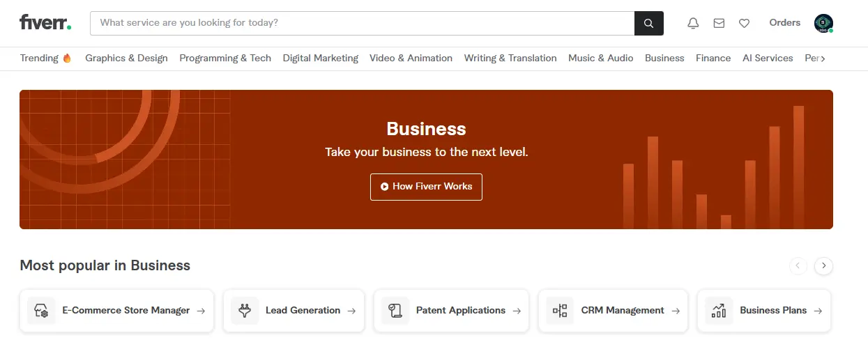Image resolution: width=868 pixels, height=349 pixels.
Task: Click the play icon in How Fiverr Works
Action: tap(384, 187)
